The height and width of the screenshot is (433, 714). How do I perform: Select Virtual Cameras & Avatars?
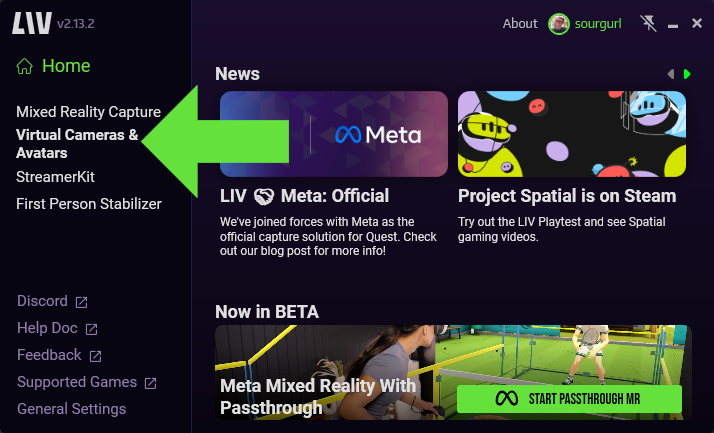tap(77, 144)
